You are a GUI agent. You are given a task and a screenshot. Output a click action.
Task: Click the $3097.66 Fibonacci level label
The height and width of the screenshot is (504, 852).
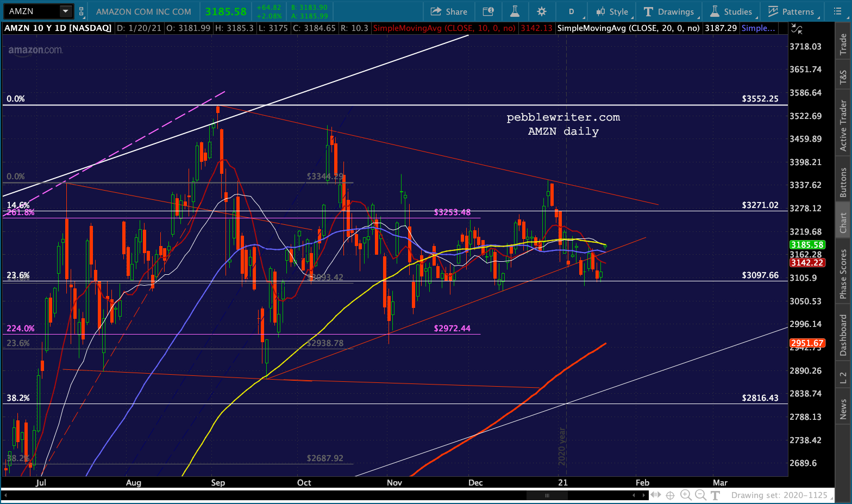tap(760, 275)
